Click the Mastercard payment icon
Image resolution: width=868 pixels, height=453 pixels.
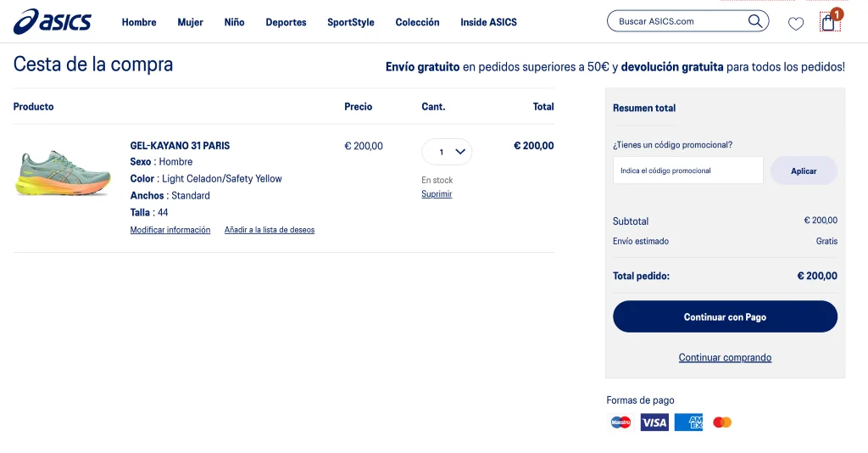[x=722, y=422]
